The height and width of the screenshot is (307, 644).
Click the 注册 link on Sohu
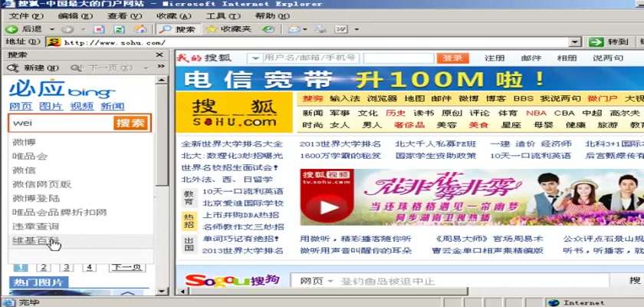(x=495, y=58)
